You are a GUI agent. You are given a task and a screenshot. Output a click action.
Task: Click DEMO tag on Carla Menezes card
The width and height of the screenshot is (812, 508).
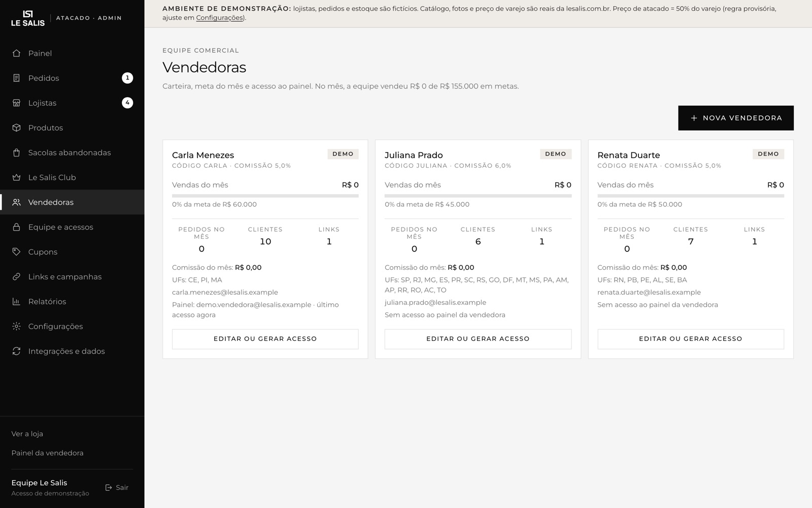coord(343,154)
